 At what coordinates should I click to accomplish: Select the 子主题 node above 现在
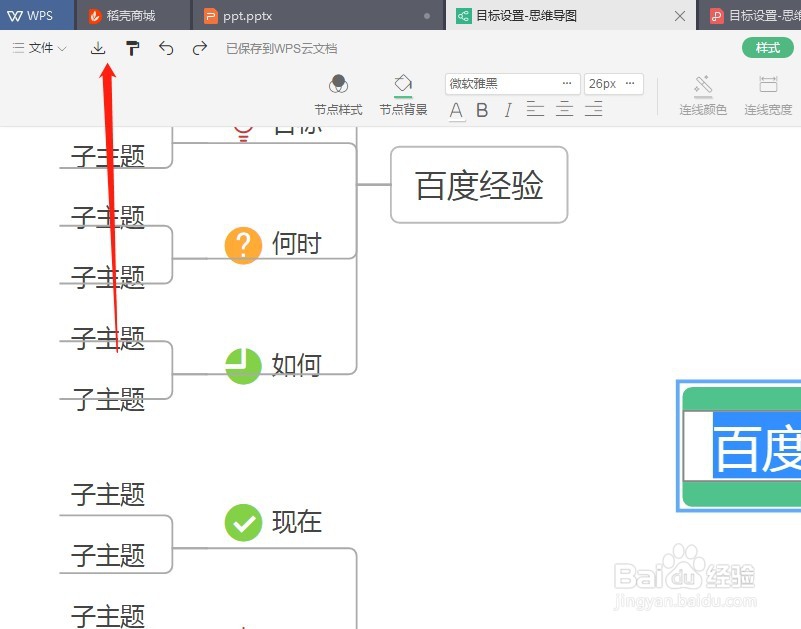tap(108, 495)
